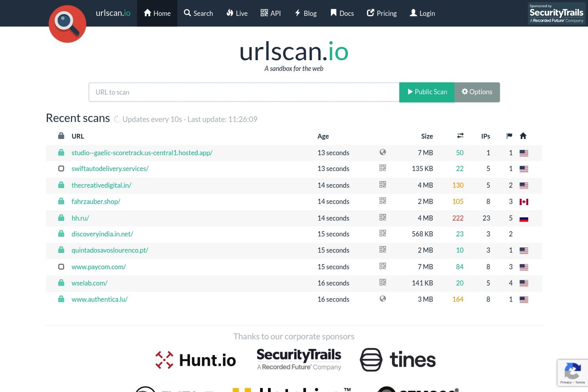This screenshot has height=392, width=588.
Task: Start a Public Scan
Action: (x=427, y=92)
